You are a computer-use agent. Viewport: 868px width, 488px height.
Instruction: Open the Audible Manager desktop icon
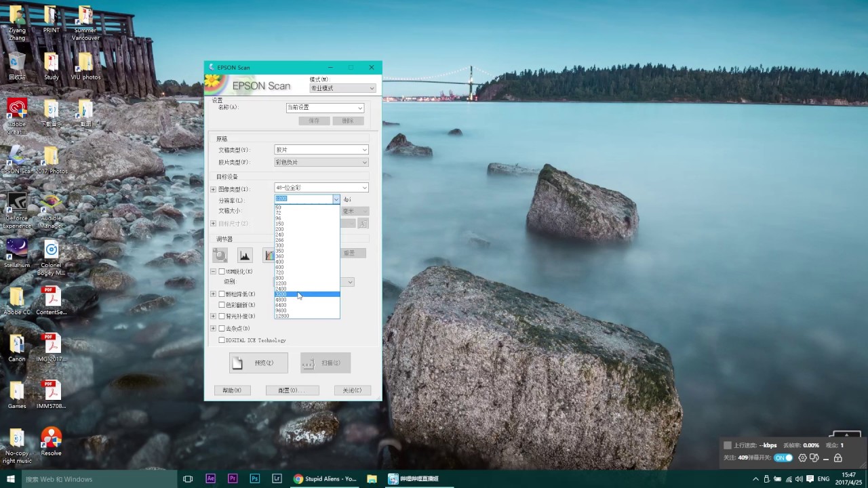(51, 211)
